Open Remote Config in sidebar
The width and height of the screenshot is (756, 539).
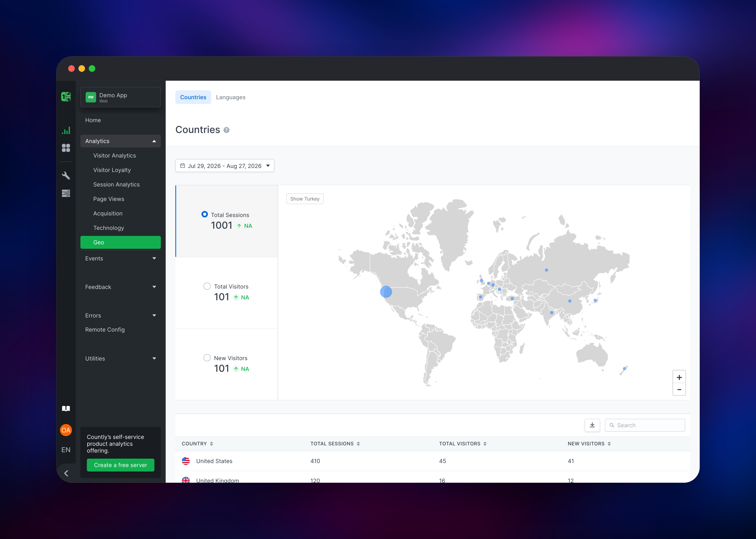click(105, 330)
